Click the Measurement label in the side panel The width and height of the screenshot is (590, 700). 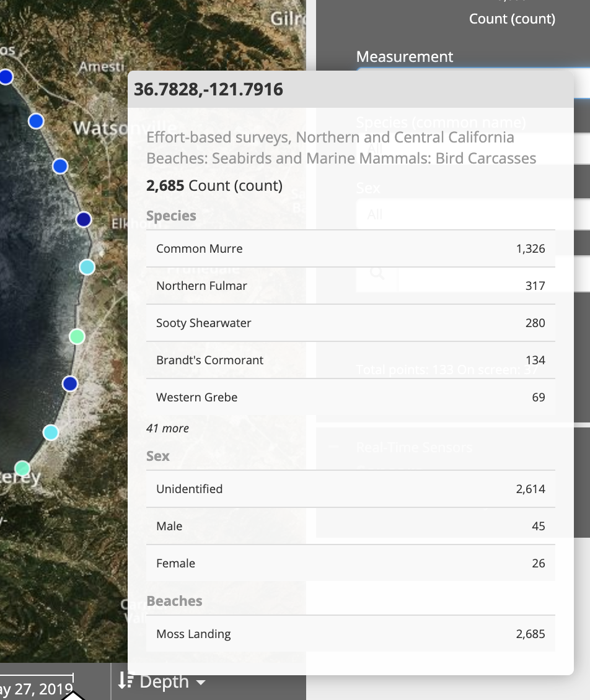[404, 57]
